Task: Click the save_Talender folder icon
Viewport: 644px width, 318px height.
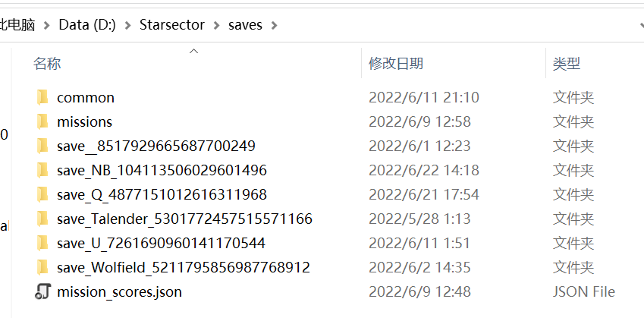Action: [x=42, y=219]
